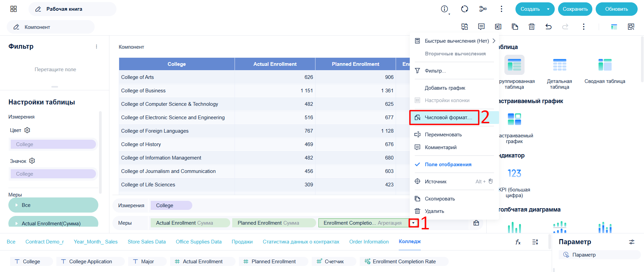Open the Создать button dropdown arrow
This screenshot has width=644, height=272.
[548, 9]
